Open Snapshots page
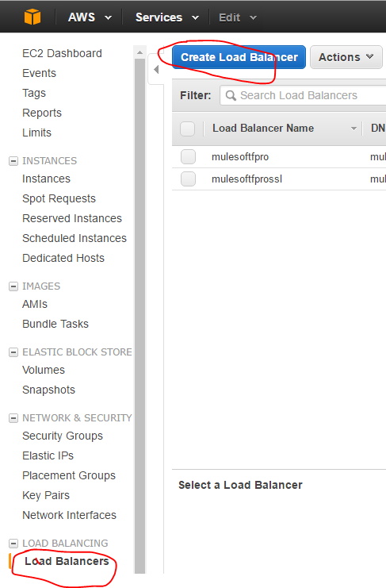 tap(48, 390)
